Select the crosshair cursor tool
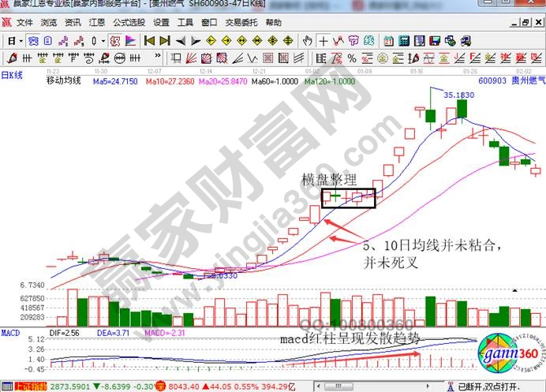This screenshot has height=392, width=546. pyautogui.click(x=324, y=39)
